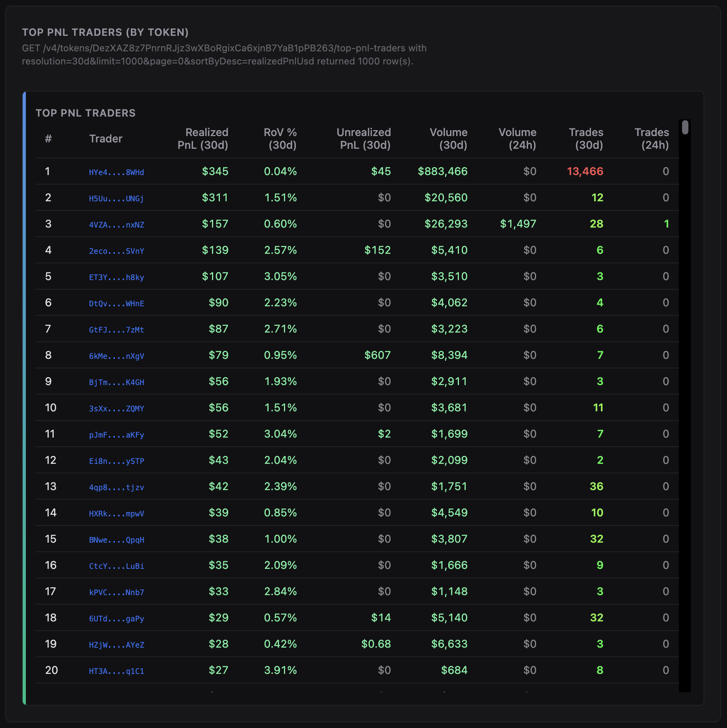Viewport: 727px width, 728px height.
Task: Select the $1,497 24h volume cell
Action: [x=518, y=224]
